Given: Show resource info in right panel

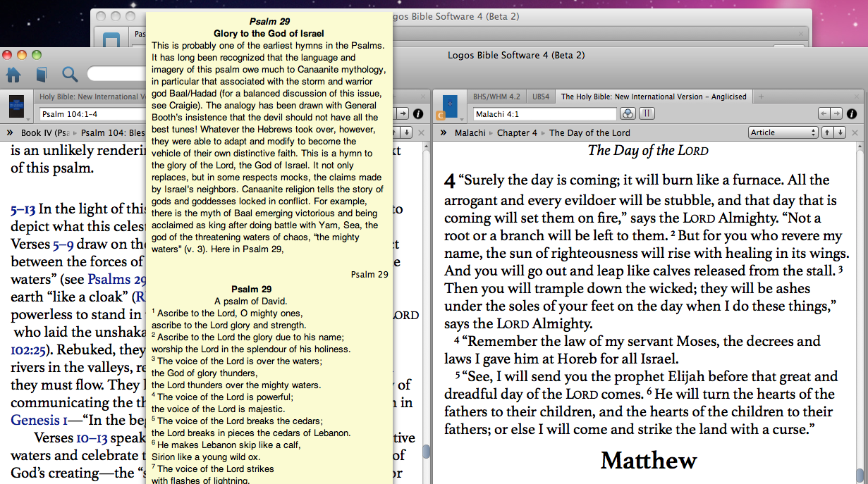Looking at the screenshot, I should click(x=852, y=113).
